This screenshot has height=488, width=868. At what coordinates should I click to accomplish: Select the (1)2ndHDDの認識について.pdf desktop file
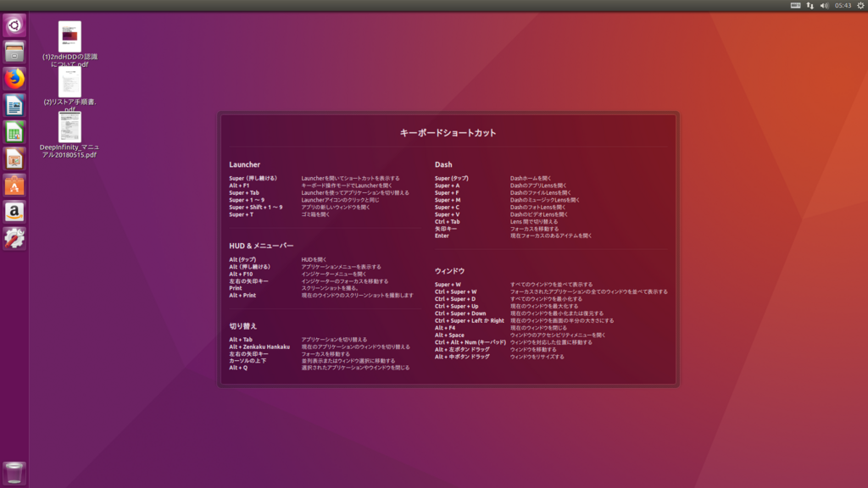(x=70, y=44)
